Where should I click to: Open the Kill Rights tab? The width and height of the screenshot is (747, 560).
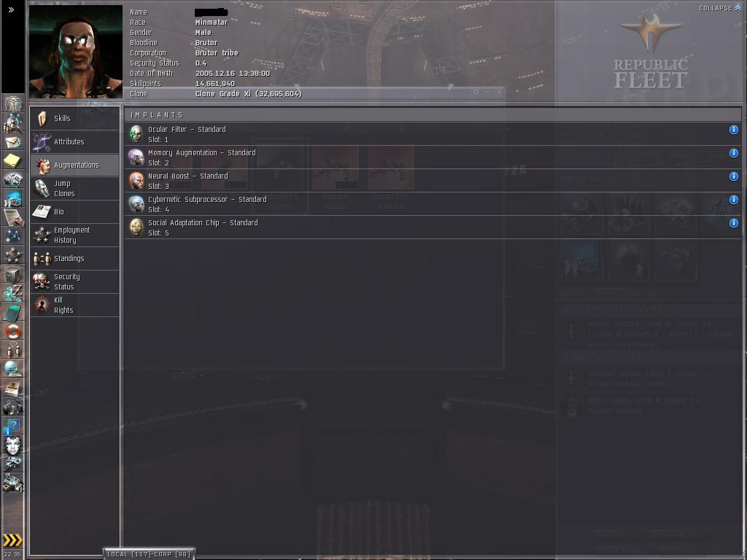tap(75, 306)
